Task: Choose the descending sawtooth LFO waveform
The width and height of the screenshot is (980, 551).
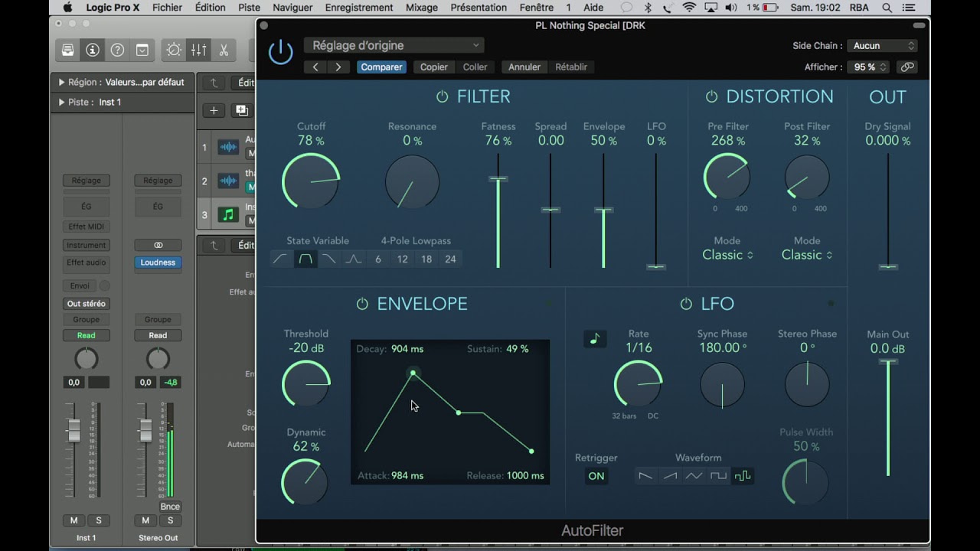Action: coord(645,476)
